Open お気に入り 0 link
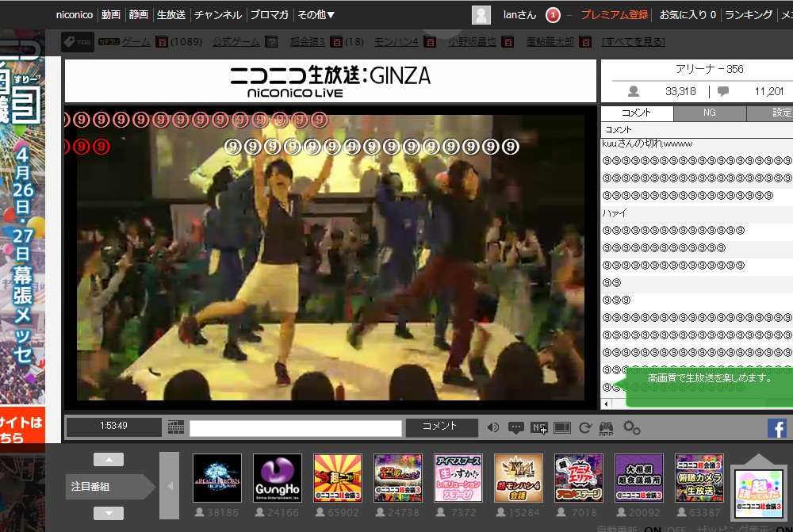The width and height of the screenshot is (793, 532). pyautogui.click(x=688, y=14)
